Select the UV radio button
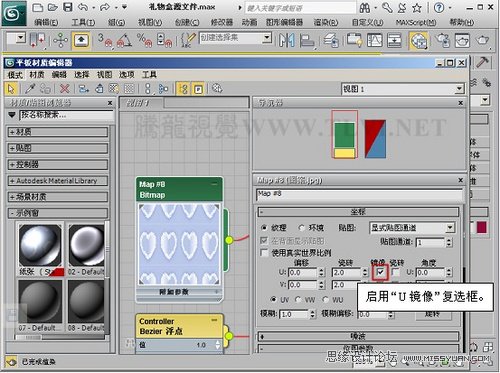Screen dimensions: 500x373 point(273,299)
